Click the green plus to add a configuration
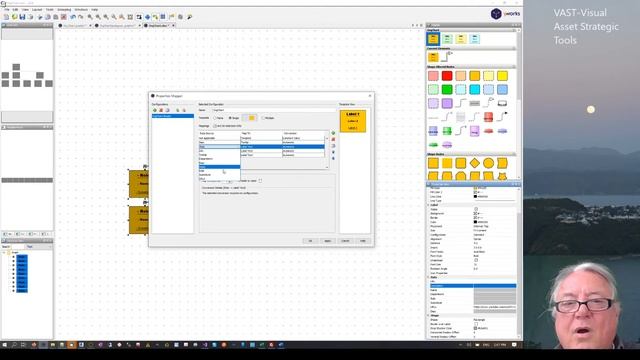 pos(155,110)
